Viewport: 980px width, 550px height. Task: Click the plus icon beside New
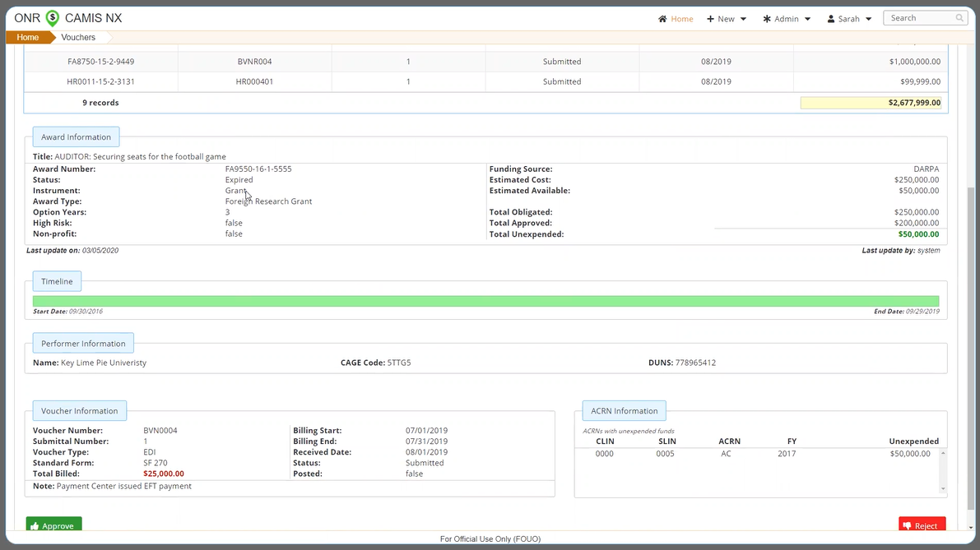coord(710,19)
